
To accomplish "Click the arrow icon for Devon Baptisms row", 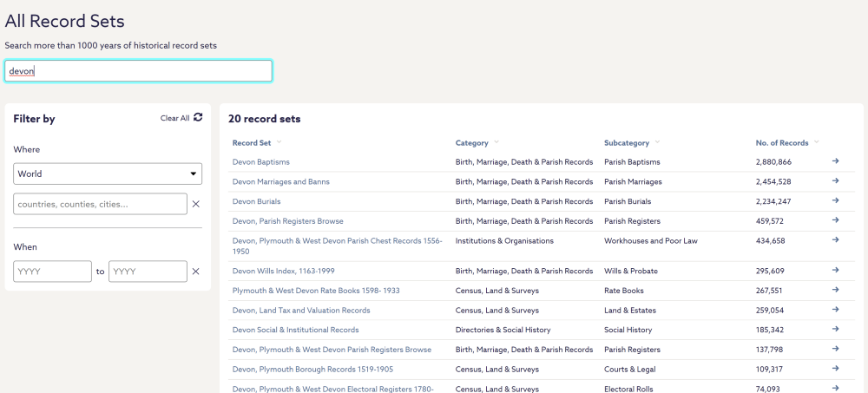I will (x=835, y=161).
